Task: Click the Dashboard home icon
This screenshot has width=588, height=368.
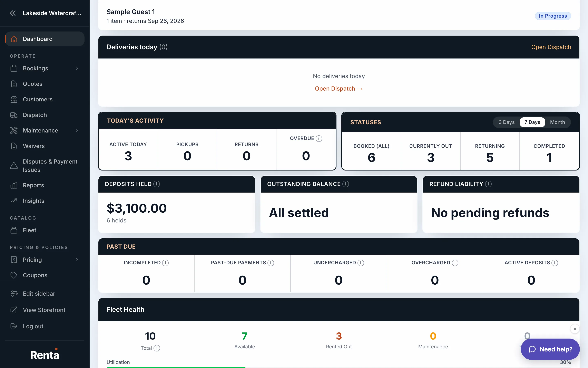Action: [14, 39]
